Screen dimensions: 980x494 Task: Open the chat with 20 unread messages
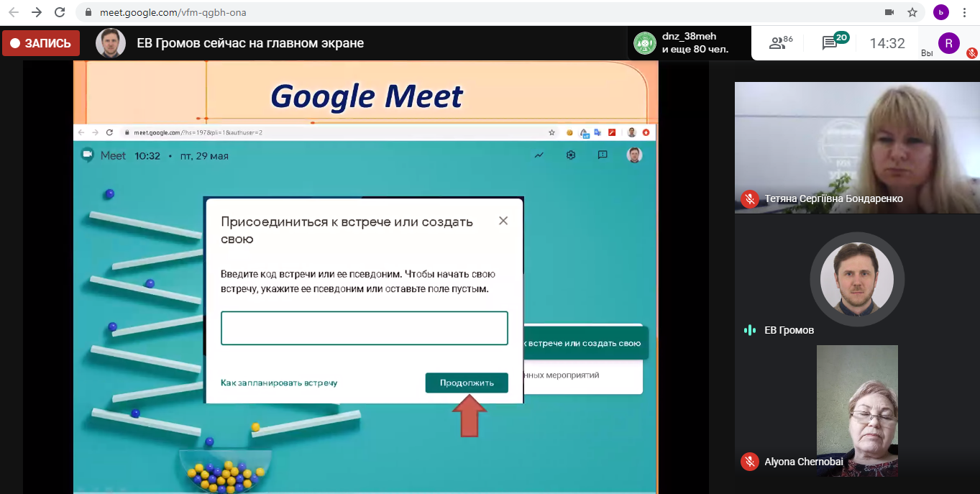coord(834,42)
